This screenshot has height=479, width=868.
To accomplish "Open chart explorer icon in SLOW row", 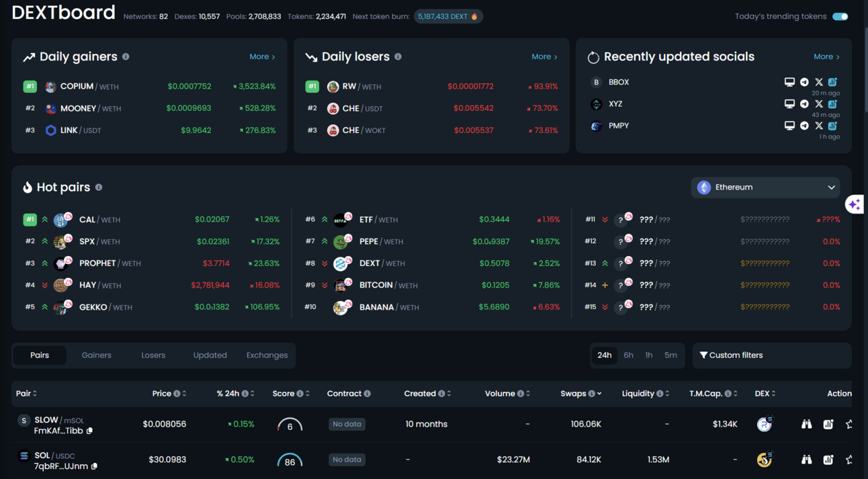I will pos(828,424).
